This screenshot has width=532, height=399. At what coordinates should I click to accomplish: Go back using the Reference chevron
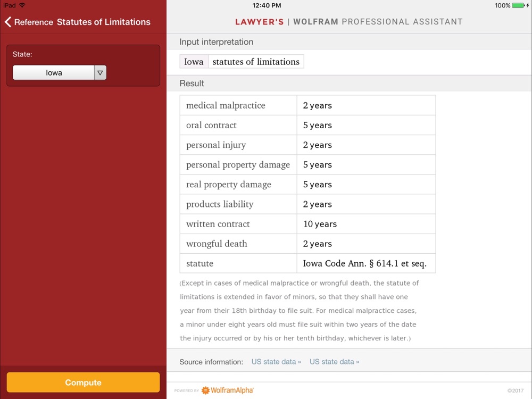8,22
